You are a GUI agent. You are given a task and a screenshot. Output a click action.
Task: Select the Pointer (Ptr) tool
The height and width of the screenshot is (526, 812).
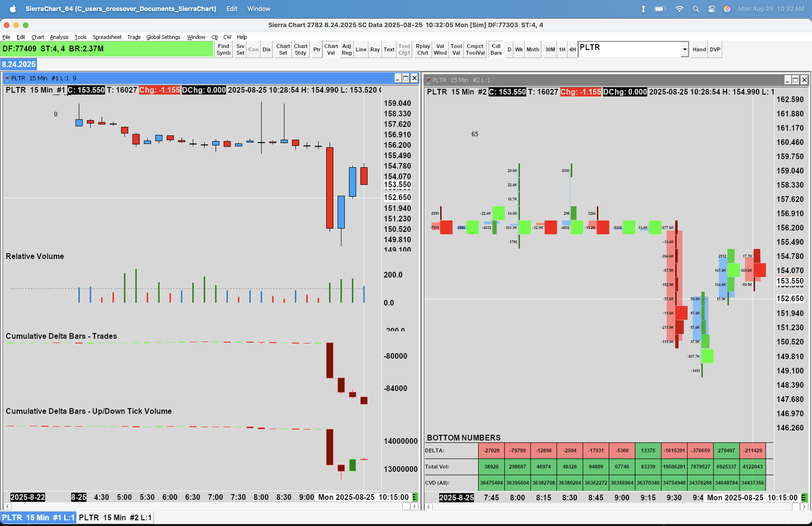(x=317, y=49)
